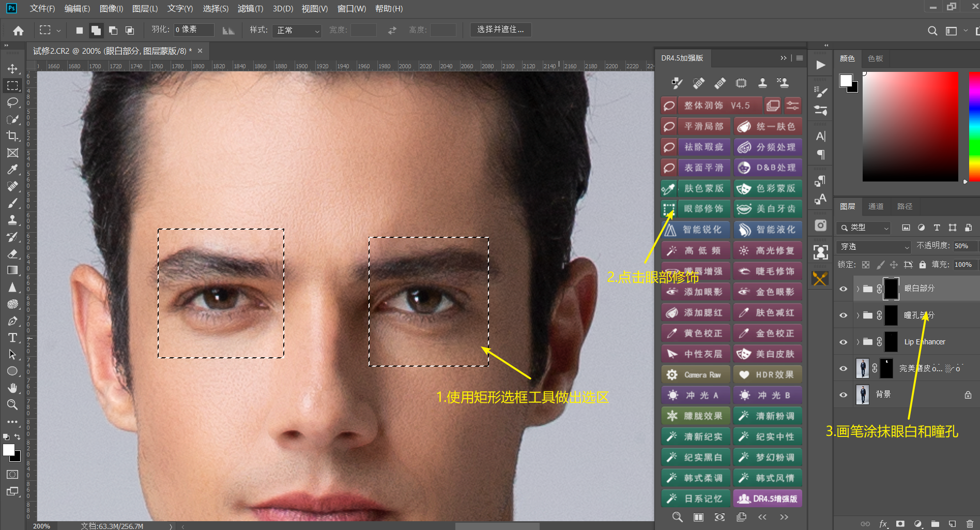
Task: Open the 滤镜(T) menu
Action: (250, 9)
